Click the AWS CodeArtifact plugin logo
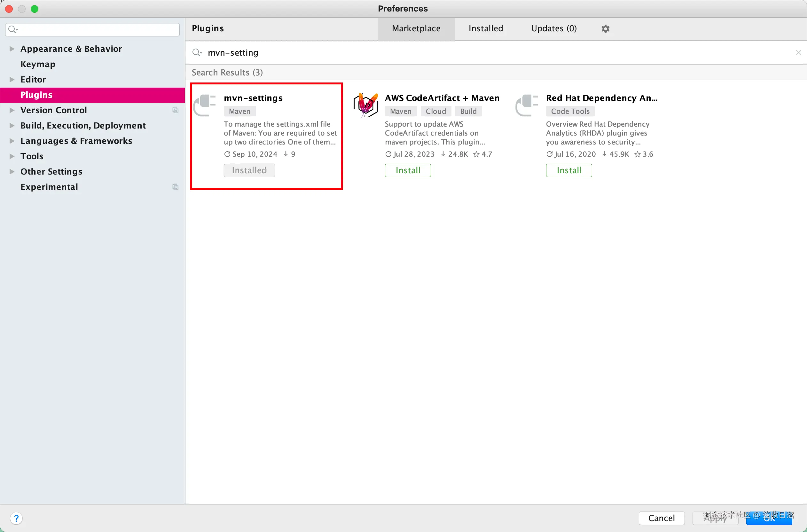The image size is (807, 532). coord(366,105)
